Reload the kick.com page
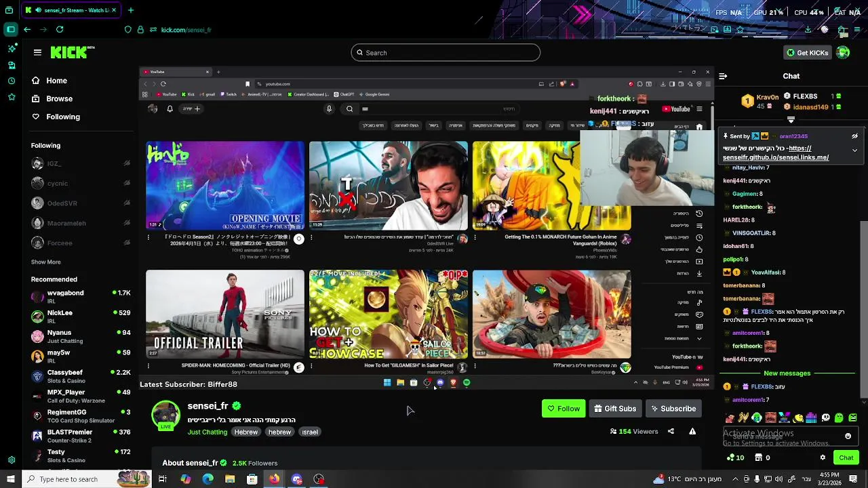 [60, 30]
